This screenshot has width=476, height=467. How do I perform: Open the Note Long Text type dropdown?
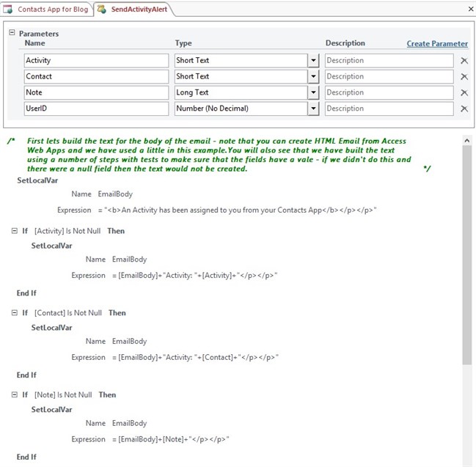click(x=313, y=92)
